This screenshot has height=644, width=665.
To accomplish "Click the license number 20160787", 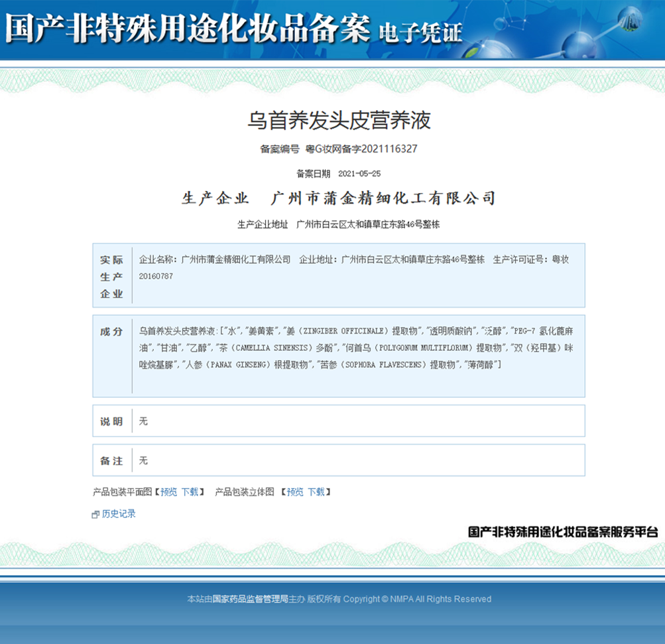I will pyautogui.click(x=156, y=276).
